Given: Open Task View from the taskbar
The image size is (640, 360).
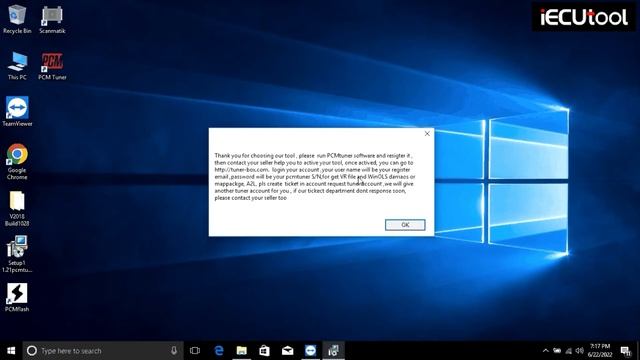Looking at the screenshot, I should pos(195,351).
